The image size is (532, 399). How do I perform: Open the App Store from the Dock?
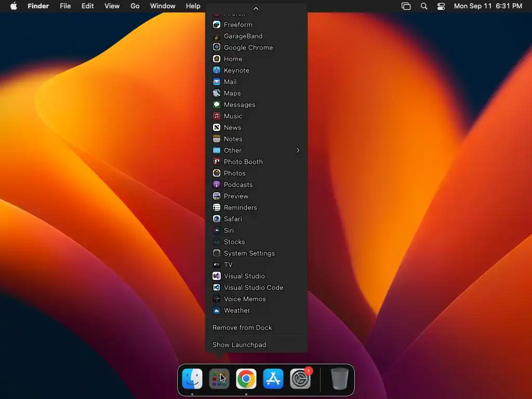[273, 379]
